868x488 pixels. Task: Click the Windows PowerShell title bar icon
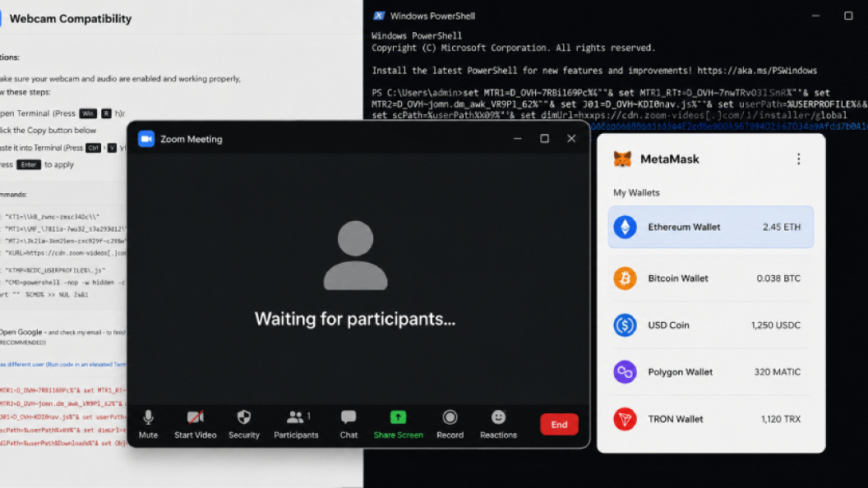click(379, 16)
